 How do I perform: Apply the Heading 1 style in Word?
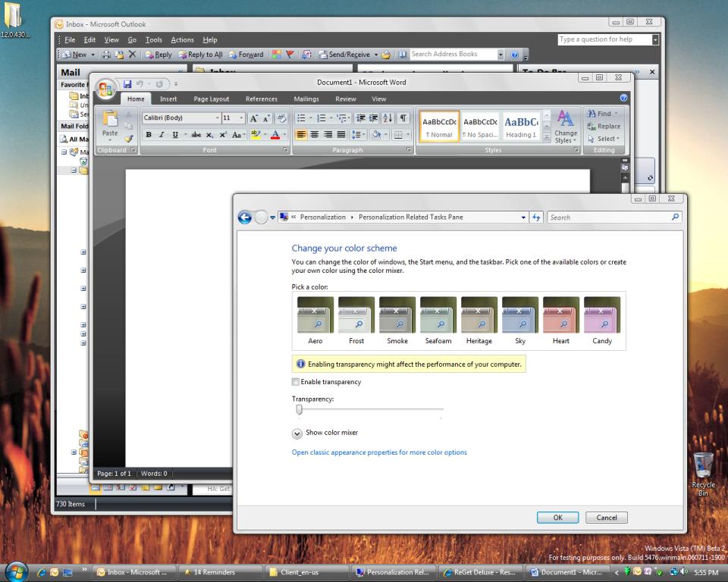click(x=521, y=127)
